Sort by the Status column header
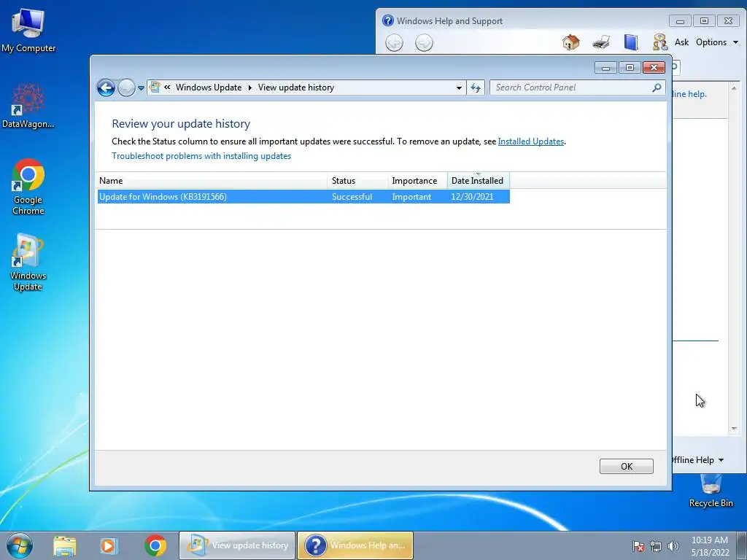This screenshot has height=560, width=747. coord(357,181)
